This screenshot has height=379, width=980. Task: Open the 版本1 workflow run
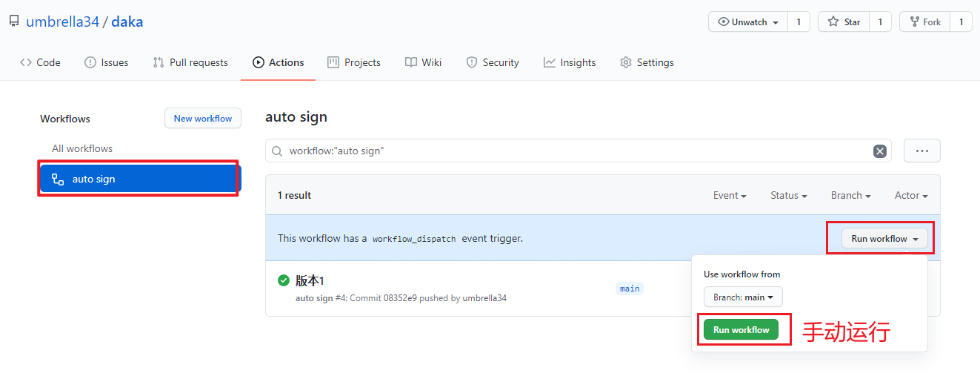point(310,280)
